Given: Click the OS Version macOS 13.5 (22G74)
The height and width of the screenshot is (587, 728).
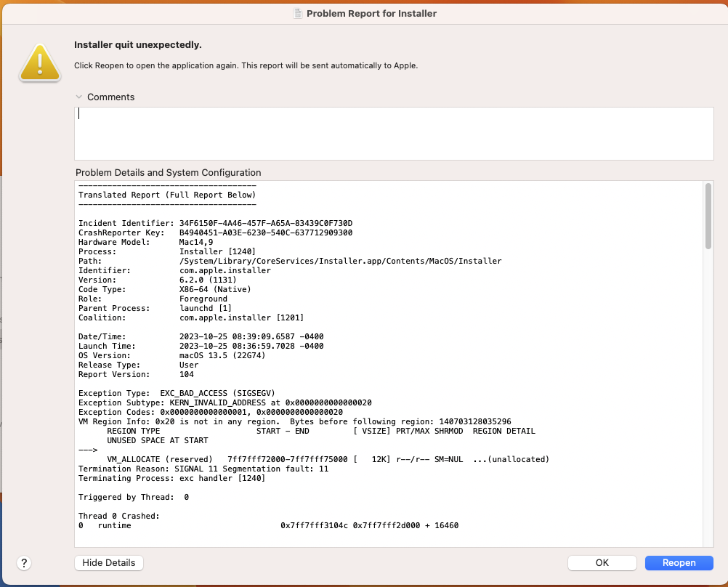Looking at the screenshot, I should (222, 355).
